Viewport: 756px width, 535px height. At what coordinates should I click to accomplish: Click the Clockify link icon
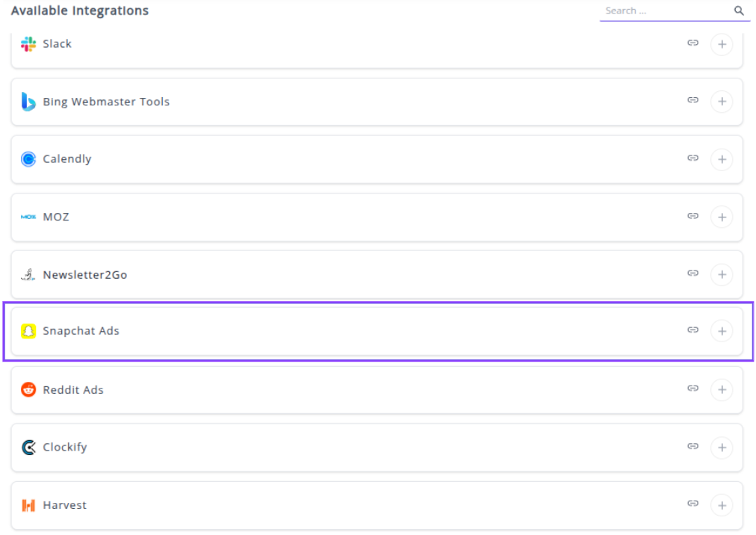click(693, 446)
